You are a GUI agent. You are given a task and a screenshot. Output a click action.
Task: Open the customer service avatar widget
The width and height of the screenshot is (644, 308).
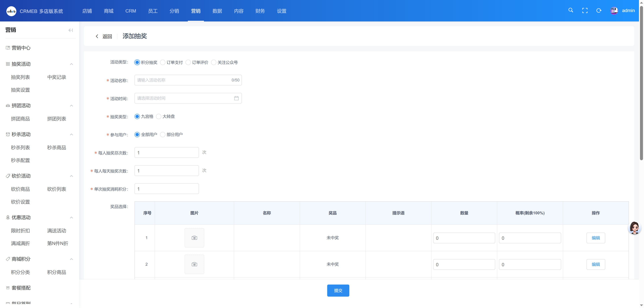coord(634,228)
